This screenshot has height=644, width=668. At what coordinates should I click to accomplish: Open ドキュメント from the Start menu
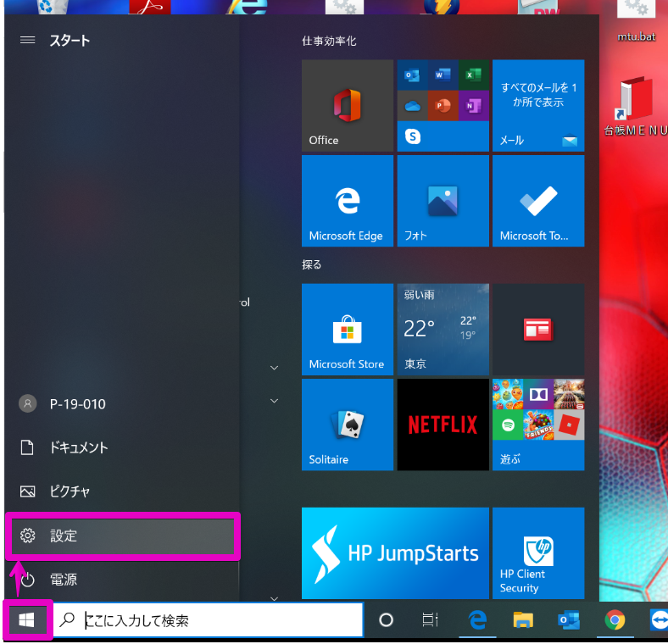coord(121,447)
